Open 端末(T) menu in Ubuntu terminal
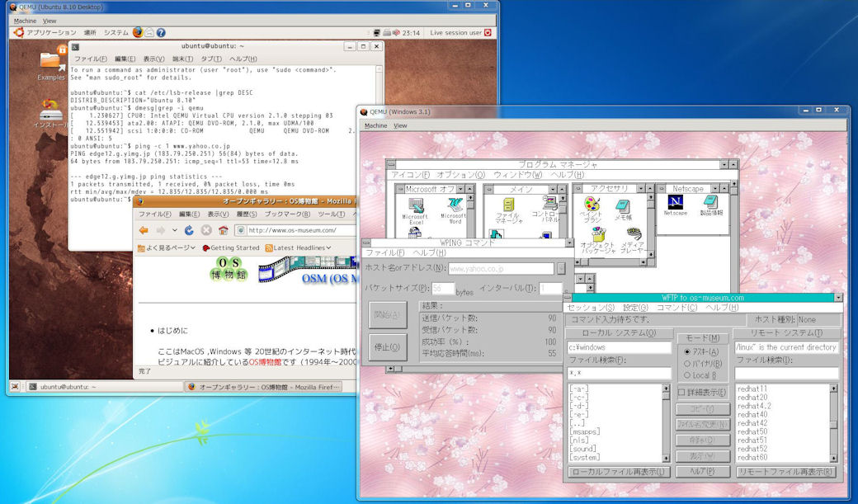Screen dimensions: 858x504 (183, 59)
